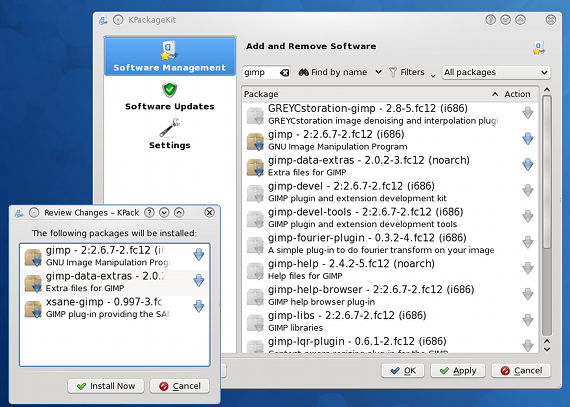The height and width of the screenshot is (407, 570).
Task: Click KPackageKit icon beside Add and Remove Software
Action: [x=539, y=48]
